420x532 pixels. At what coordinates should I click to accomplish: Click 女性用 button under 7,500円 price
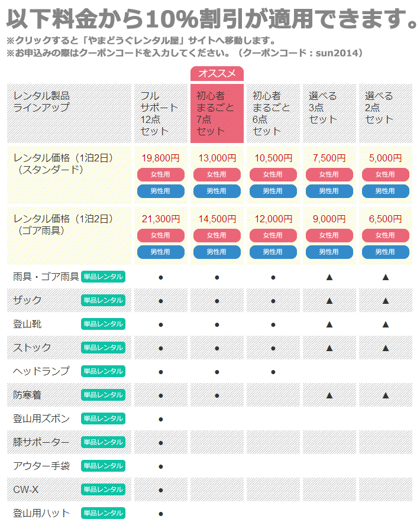[x=329, y=174]
